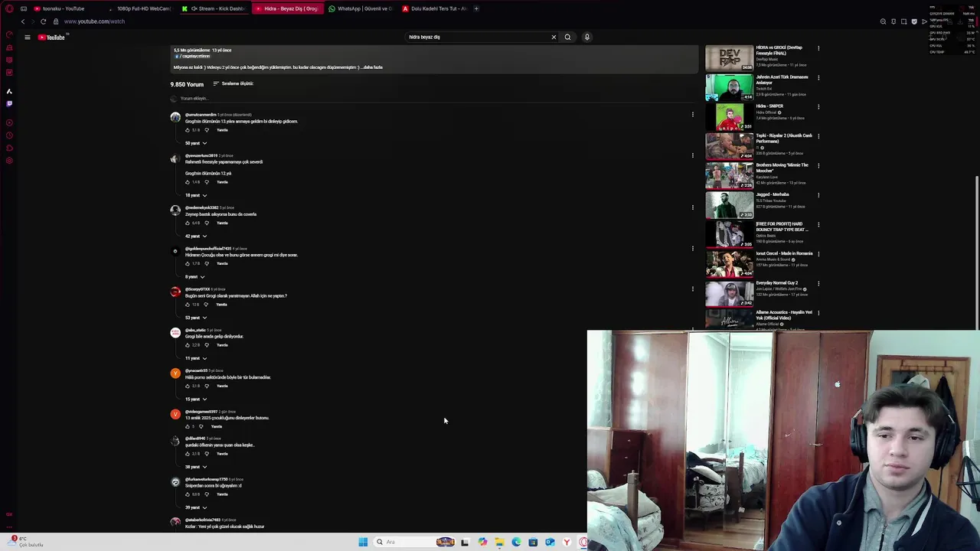Like the 'Zeynep bastık sıkıyorsa' comment
980x551 pixels.
point(188,223)
